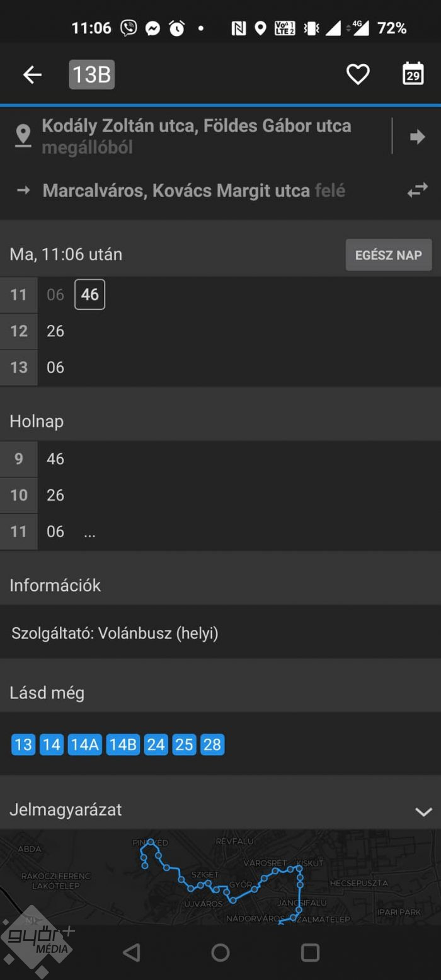This screenshot has height=980, width=441.
Task: Open related route 13
Action: tap(23, 745)
